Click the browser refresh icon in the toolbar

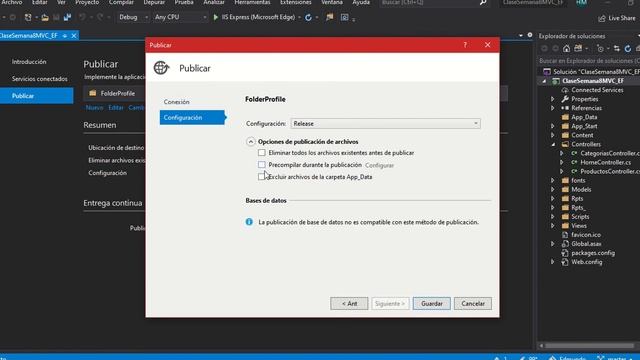click(309, 18)
